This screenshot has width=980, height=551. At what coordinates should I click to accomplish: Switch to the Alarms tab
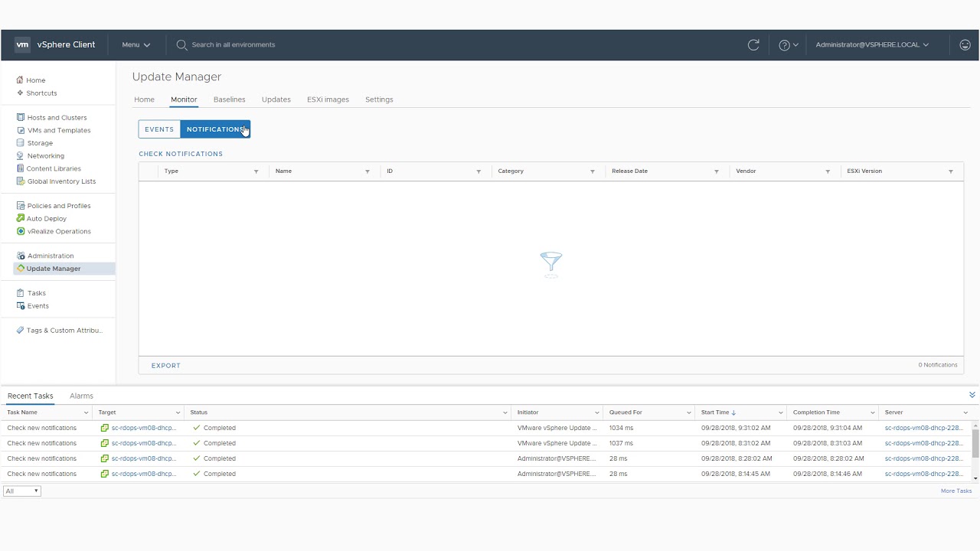point(81,396)
